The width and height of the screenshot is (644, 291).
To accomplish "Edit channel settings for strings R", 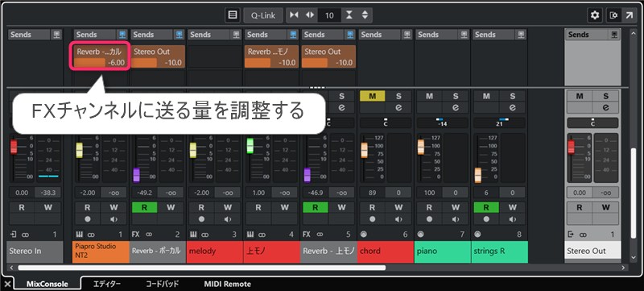I will 513,107.
